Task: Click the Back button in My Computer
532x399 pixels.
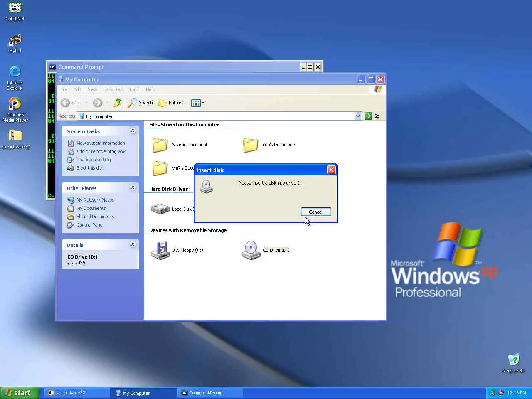Action: [71, 103]
